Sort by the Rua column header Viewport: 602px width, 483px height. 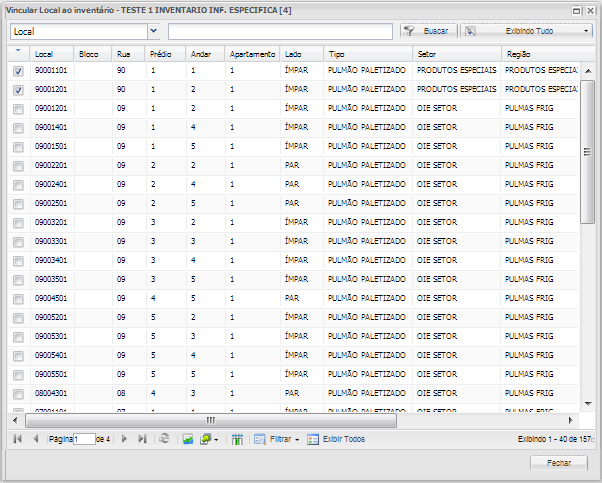point(129,54)
